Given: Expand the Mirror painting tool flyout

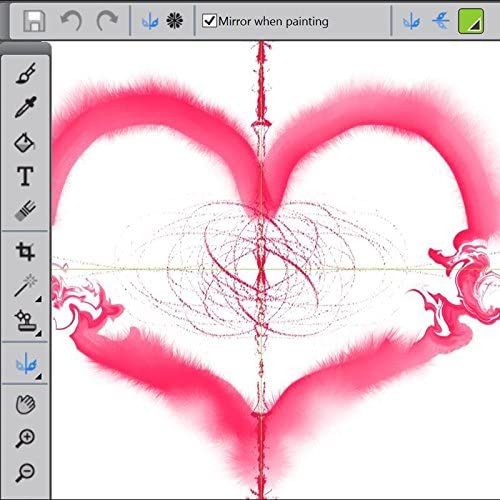Looking at the screenshot, I should pyautogui.click(x=39, y=376).
